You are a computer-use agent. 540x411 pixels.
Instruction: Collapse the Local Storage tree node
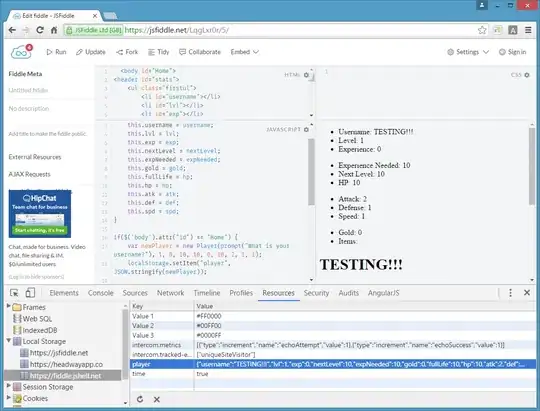coord(9,340)
